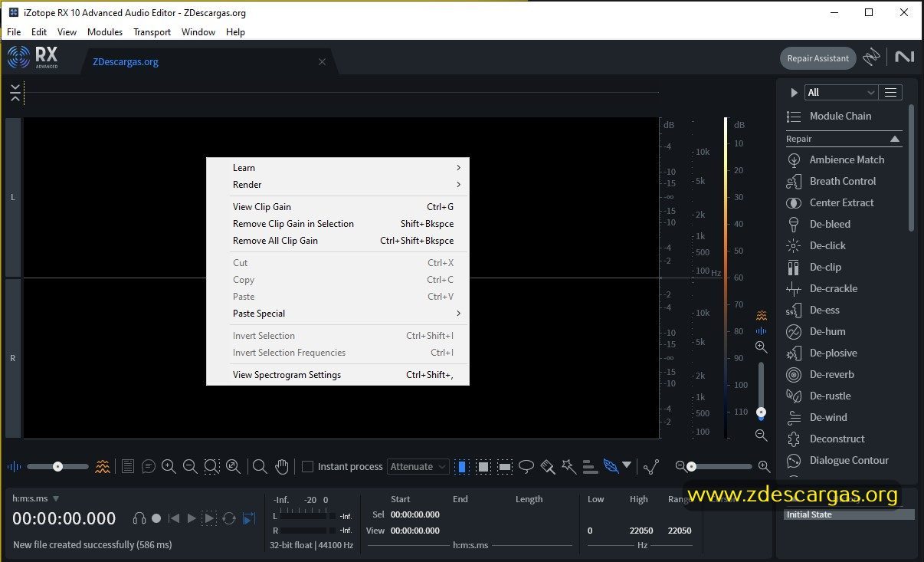
Task: Toggle loop playback
Action: point(228,518)
